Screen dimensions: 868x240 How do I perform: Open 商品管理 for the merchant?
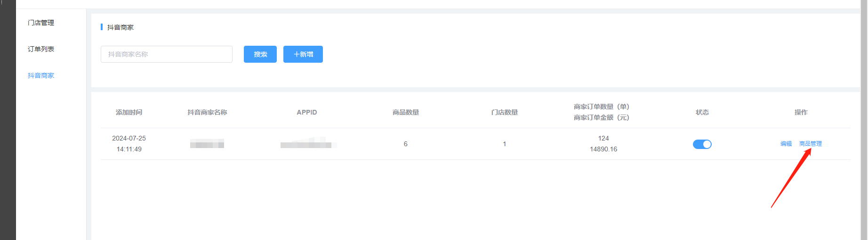pos(810,144)
